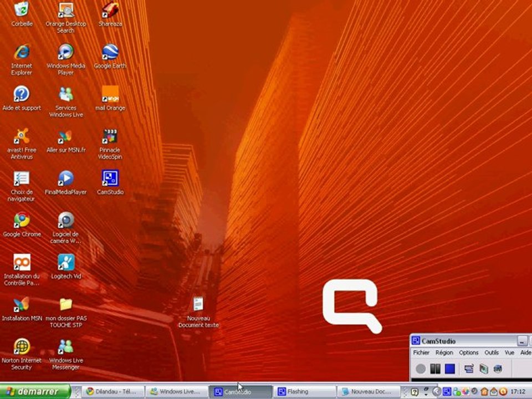
Task: Select the FinalMediaPlayer desktop icon
Action: [x=65, y=182]
